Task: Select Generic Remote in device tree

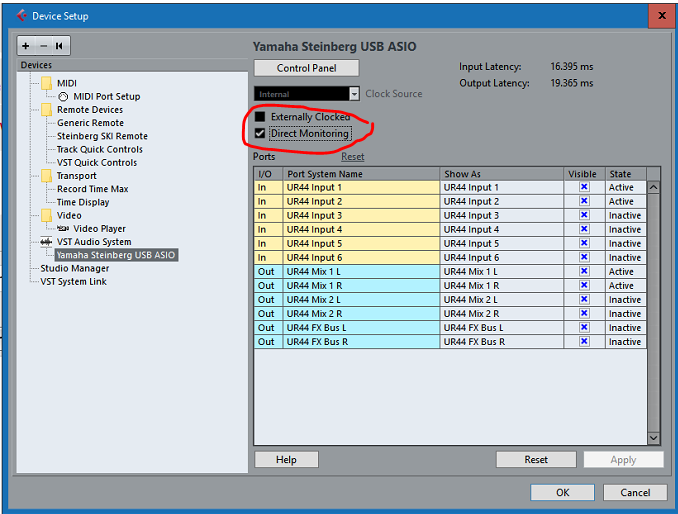Action: pyautogui.click(x=90, y=123)
